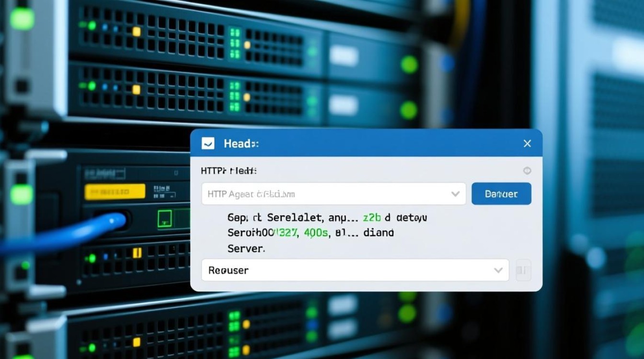Click the blue Banuer button
The image size is (644, 359).
coord(501,194)
